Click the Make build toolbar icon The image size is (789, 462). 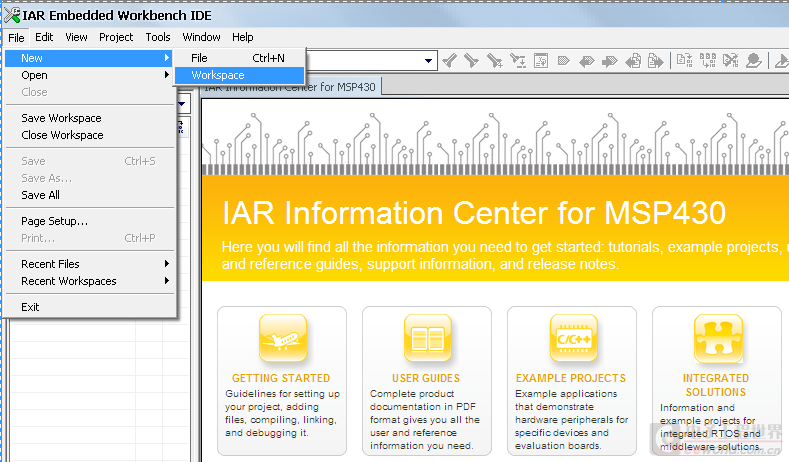707,61
